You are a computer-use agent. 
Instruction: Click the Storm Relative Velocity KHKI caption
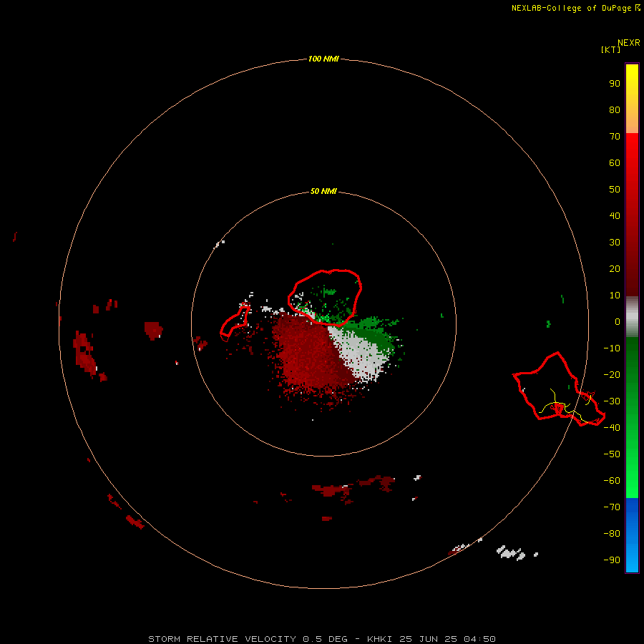tap(322, 639)
